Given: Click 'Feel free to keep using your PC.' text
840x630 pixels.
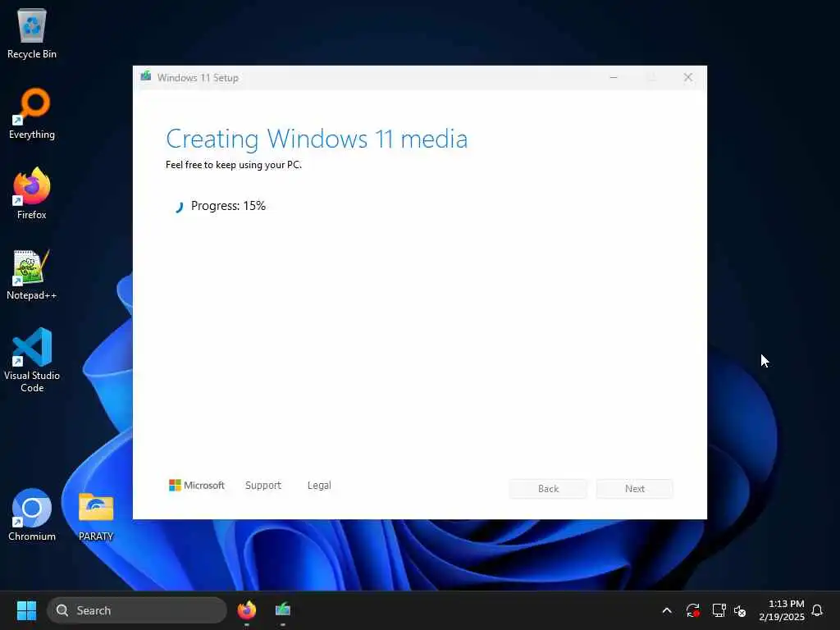Looking at the screenshot, I should 234,165.
